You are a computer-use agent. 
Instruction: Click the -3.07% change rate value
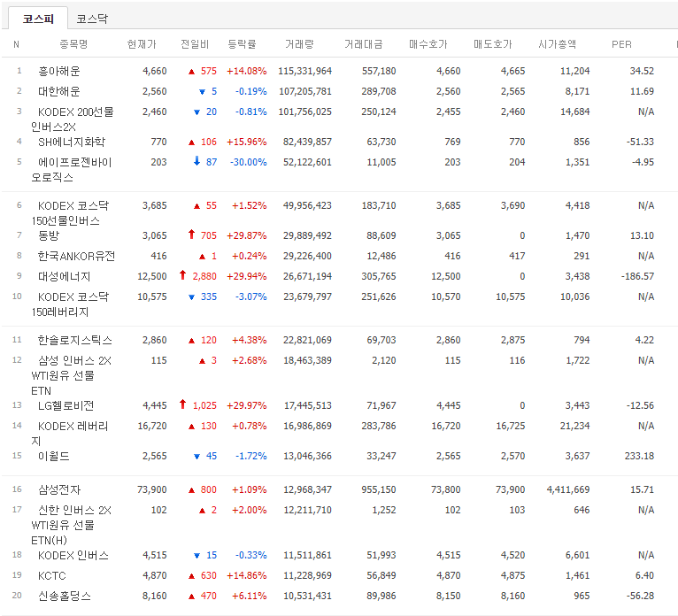(250, 297)
